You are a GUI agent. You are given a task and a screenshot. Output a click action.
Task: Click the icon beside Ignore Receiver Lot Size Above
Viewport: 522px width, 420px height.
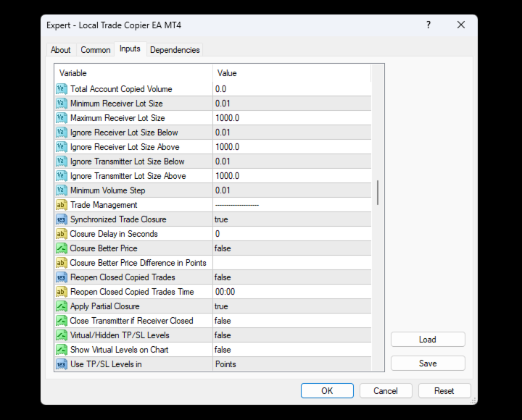pos(62,147)
